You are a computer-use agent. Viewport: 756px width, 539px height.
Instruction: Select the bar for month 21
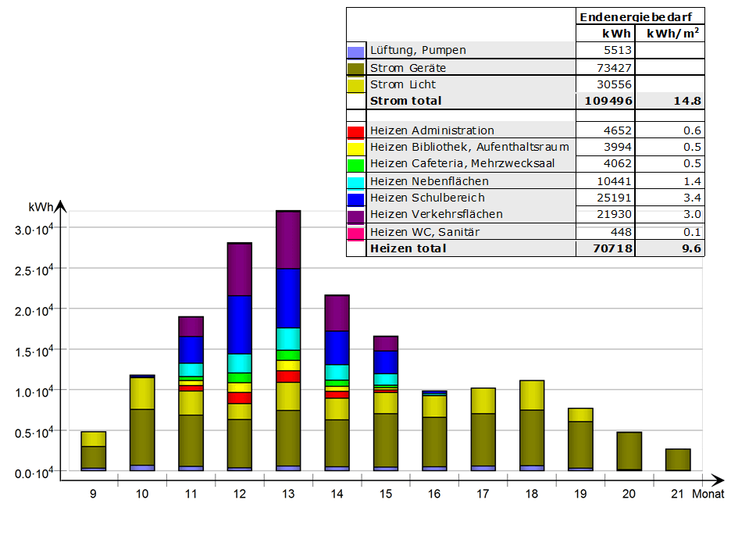[678, 459]
